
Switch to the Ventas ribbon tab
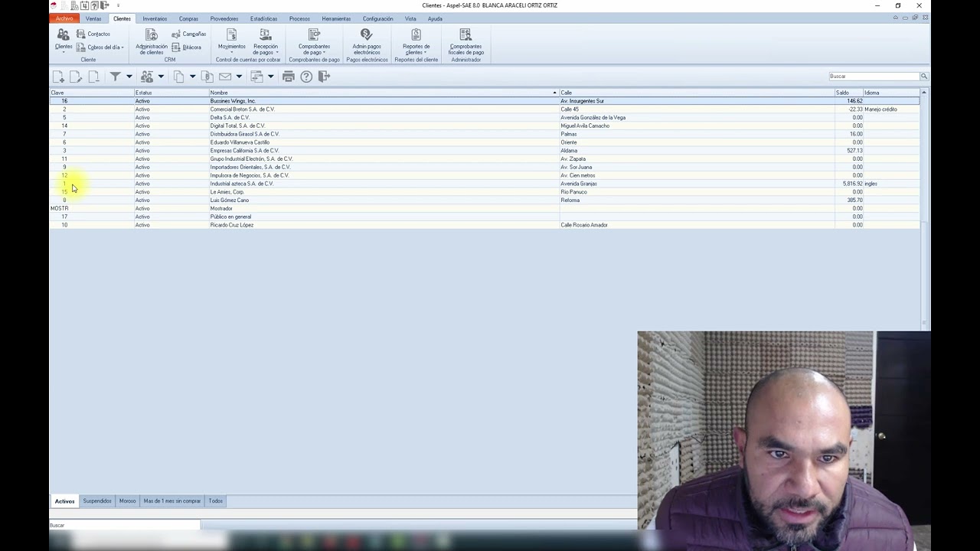click(x=93, y=18)
